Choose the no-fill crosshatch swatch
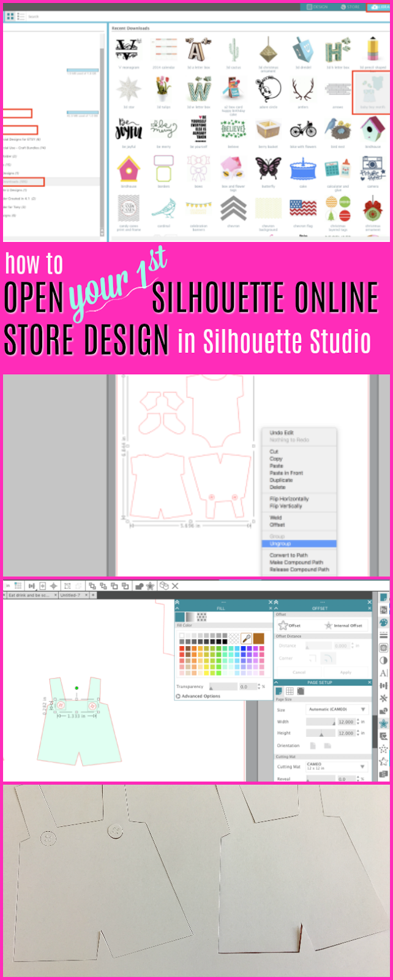This screenshot has height=980, width=393. pos(234,637)
